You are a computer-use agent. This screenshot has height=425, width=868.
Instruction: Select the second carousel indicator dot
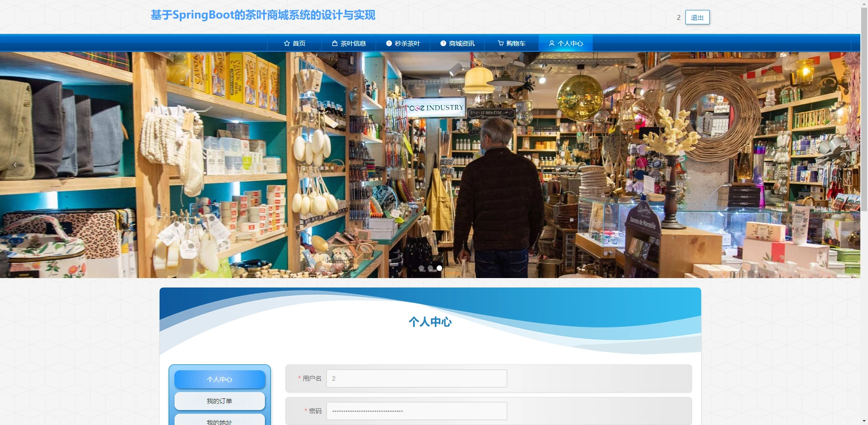[x=430, y=268]
